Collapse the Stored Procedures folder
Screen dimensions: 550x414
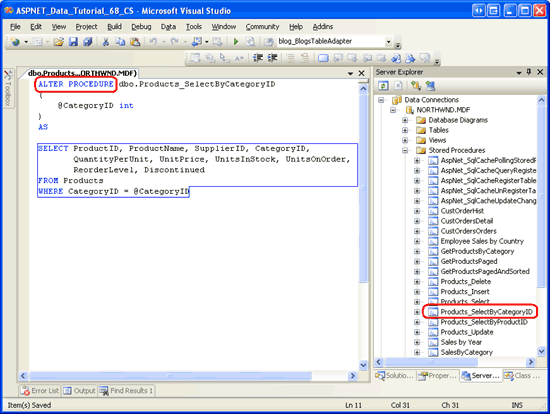click(405, 151)
